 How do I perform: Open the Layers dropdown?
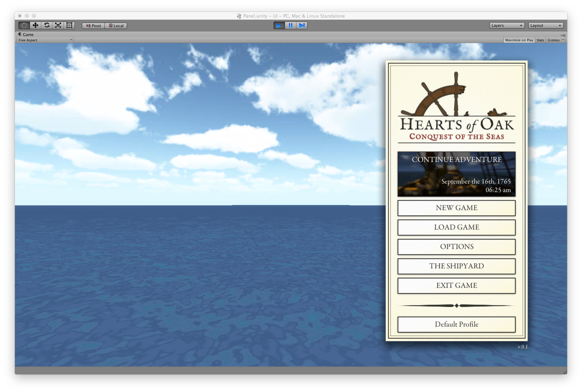[x=507, y=25]
